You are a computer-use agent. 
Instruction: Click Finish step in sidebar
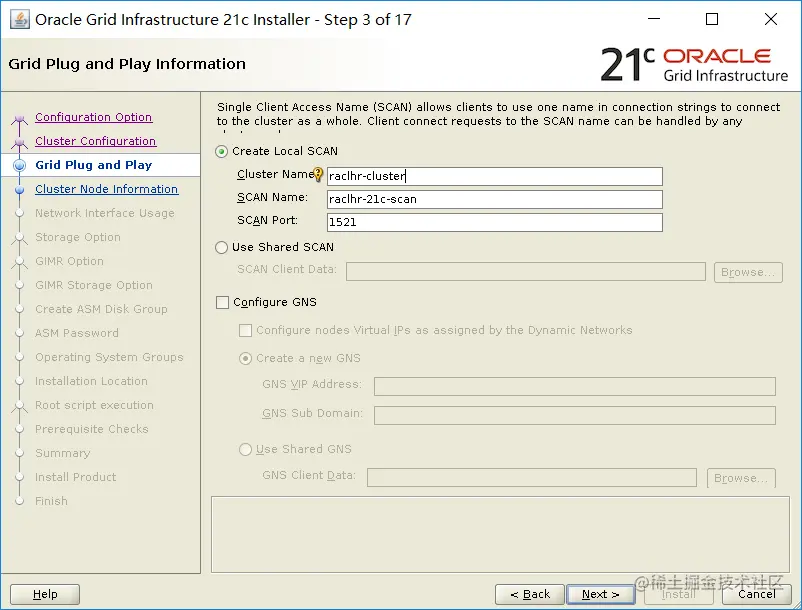tap(51, 502)
